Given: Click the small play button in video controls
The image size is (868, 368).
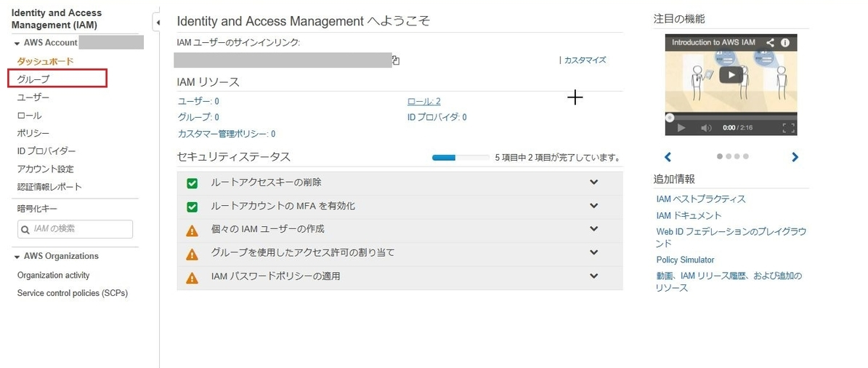Looking at the screenshot, I should (681, 128).
